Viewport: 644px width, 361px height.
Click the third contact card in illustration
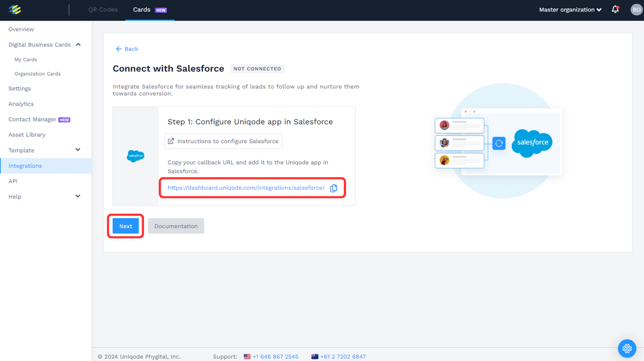click(460, 160)
